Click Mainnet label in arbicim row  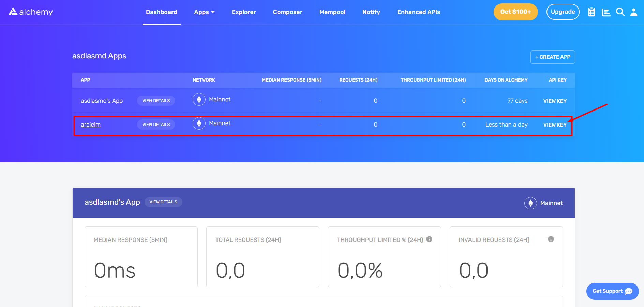click(x=220, y=123)
